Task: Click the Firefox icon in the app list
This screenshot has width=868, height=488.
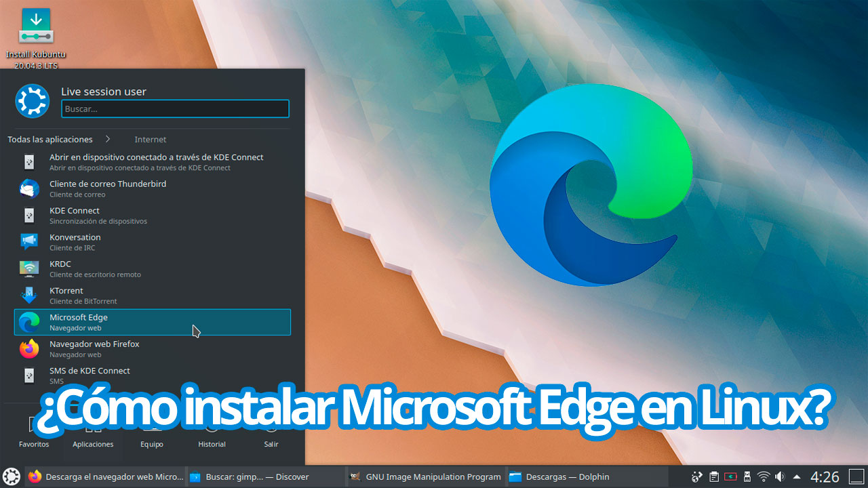Action: [x=29, y=348]
